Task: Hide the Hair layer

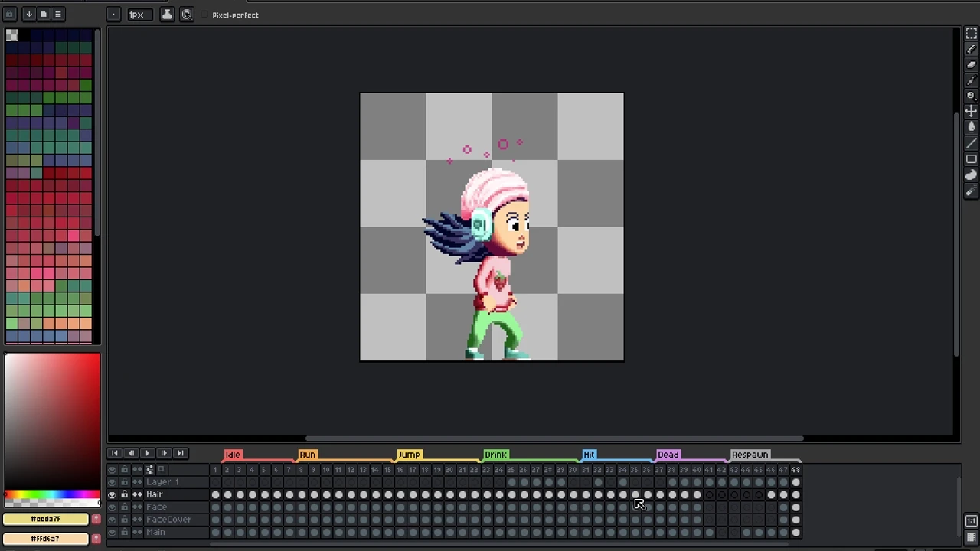Action: (x=113, y=494)
